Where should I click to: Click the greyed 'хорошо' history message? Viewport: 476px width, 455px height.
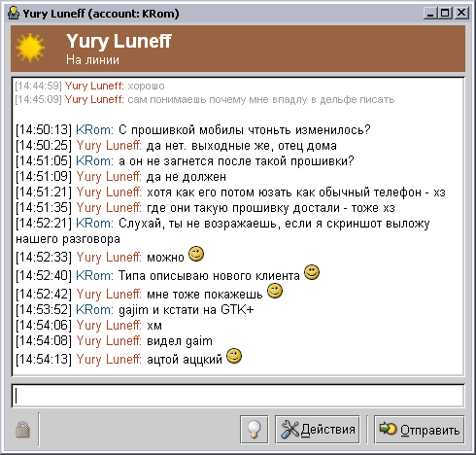tap(146, 87)
